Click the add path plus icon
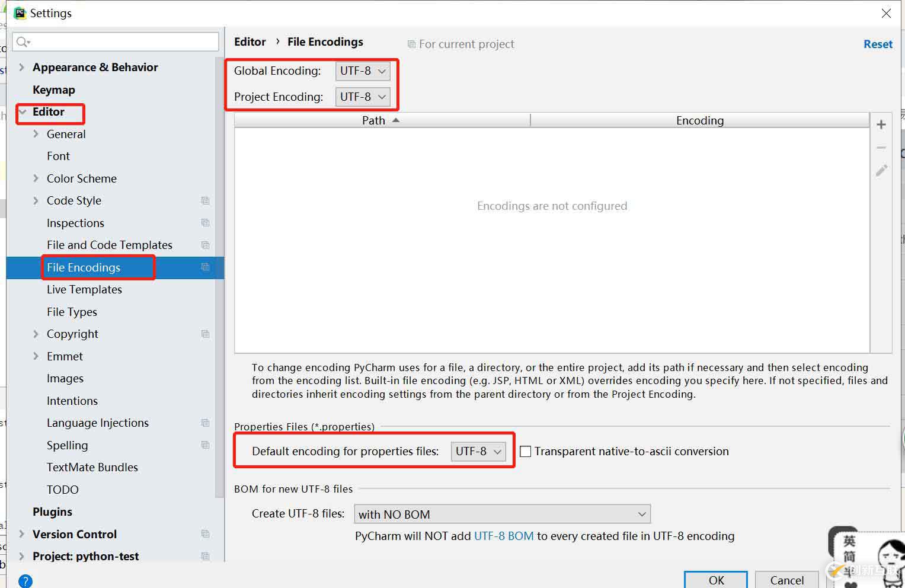905x588 pixels. pyautogui.click(x=881, y=124)
